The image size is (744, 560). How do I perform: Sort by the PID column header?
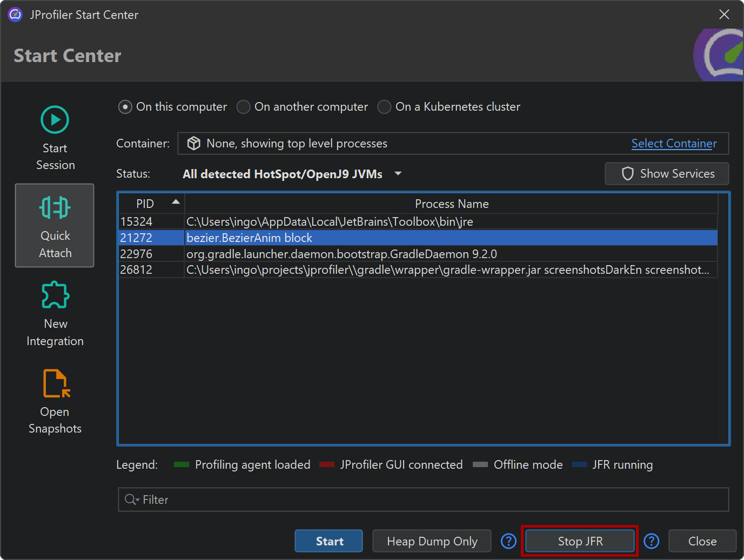[145, 204]
